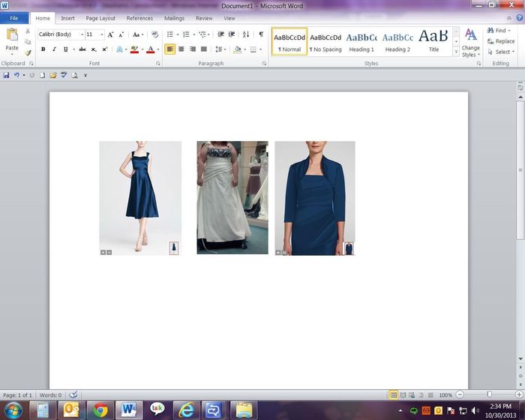Toggle Italic formatting
The image size is (525, 420).
(54, 49)
